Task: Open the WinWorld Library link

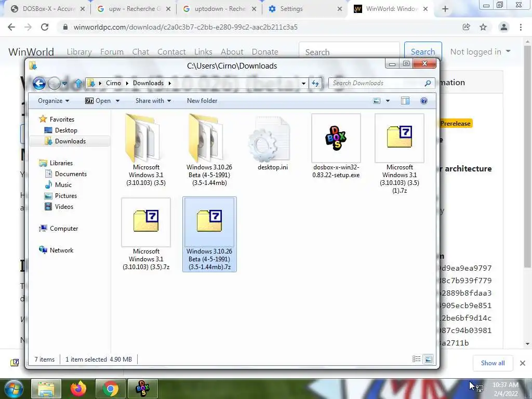Action: point(79,52)
